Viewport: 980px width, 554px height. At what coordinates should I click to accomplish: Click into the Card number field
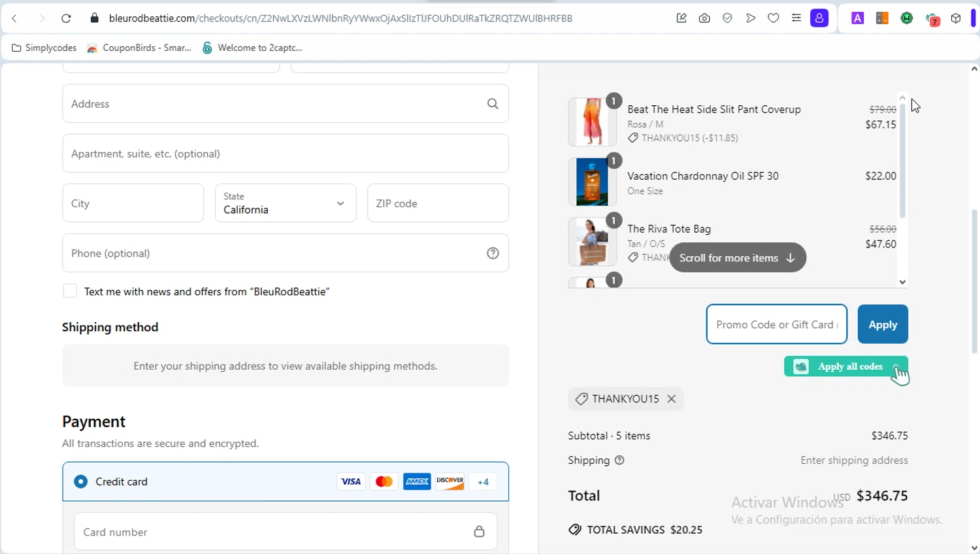point(286,532)
